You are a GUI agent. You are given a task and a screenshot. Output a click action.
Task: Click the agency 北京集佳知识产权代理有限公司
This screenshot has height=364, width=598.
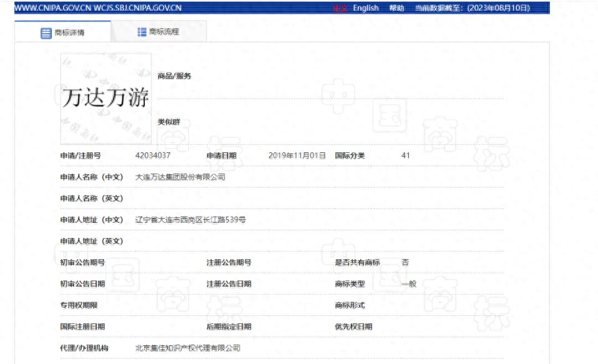[x=189, y=348]
